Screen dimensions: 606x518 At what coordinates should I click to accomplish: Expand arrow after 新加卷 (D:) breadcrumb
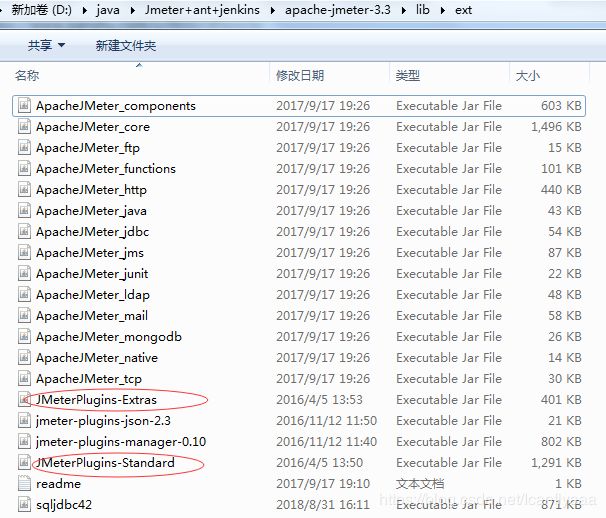point(85,10)
